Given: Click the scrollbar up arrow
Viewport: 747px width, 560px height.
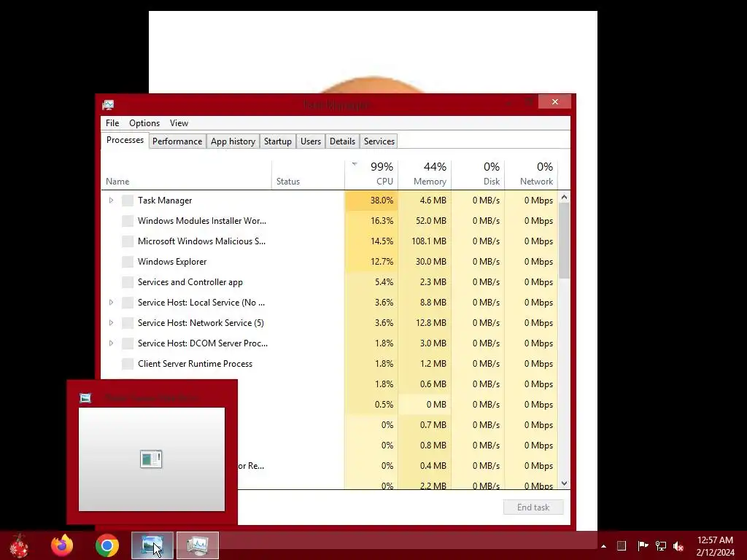Looking at the screenshot, I should tap(565, 197).
